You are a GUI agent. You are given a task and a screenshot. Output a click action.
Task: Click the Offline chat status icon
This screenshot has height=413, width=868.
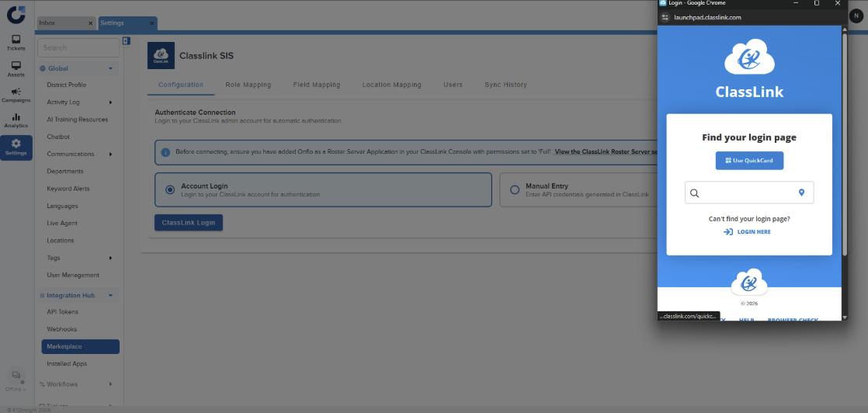coord(16,377)
